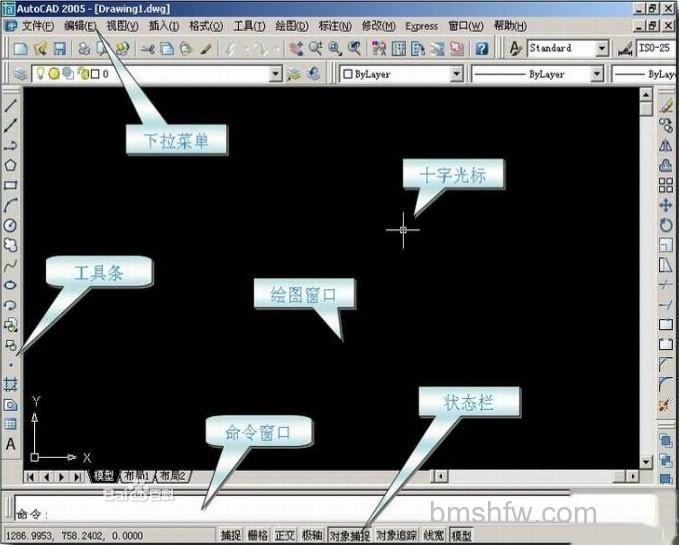679x545 pixels.
Task: Click the Copy to clipboard icon
Action: click(x=167, y=48)
